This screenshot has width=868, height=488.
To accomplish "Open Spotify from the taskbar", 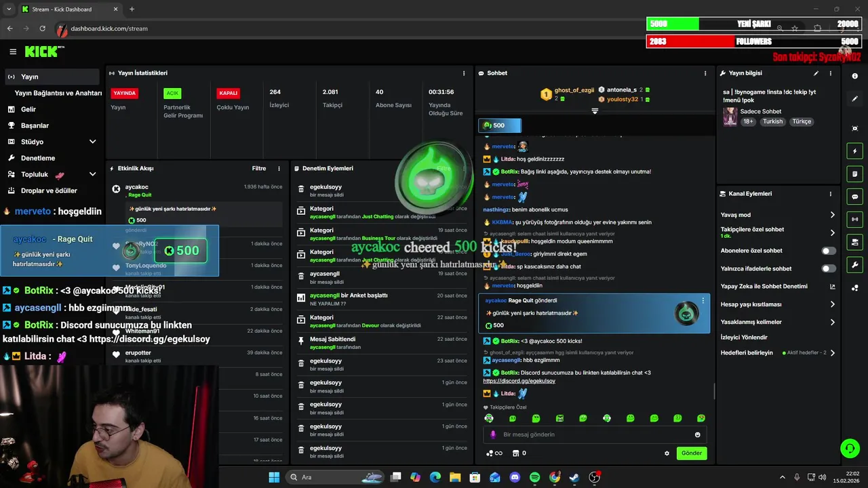I will 534,477.
